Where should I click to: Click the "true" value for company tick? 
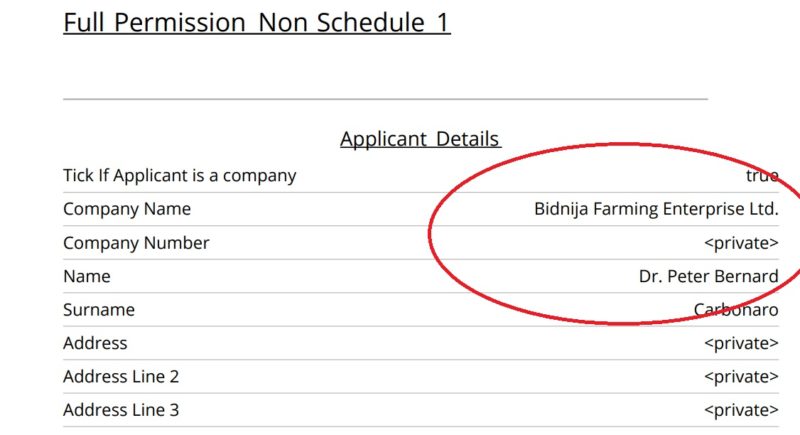pyautogui.click(x=762, y=175)
